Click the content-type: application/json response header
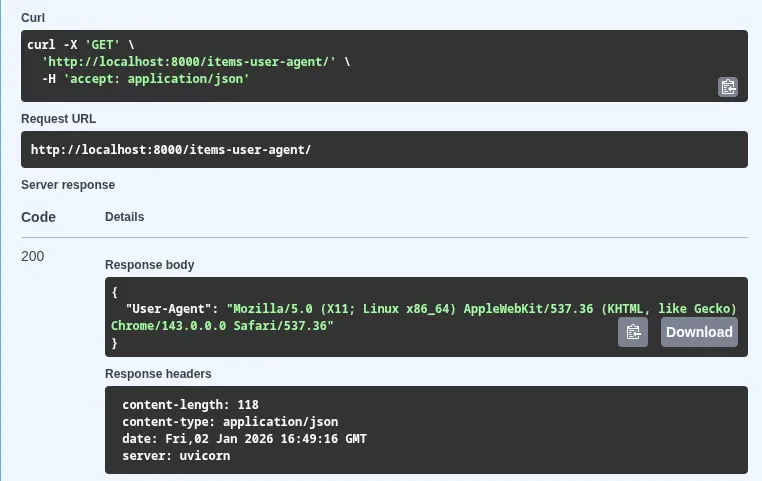 (x=230, y=422)
